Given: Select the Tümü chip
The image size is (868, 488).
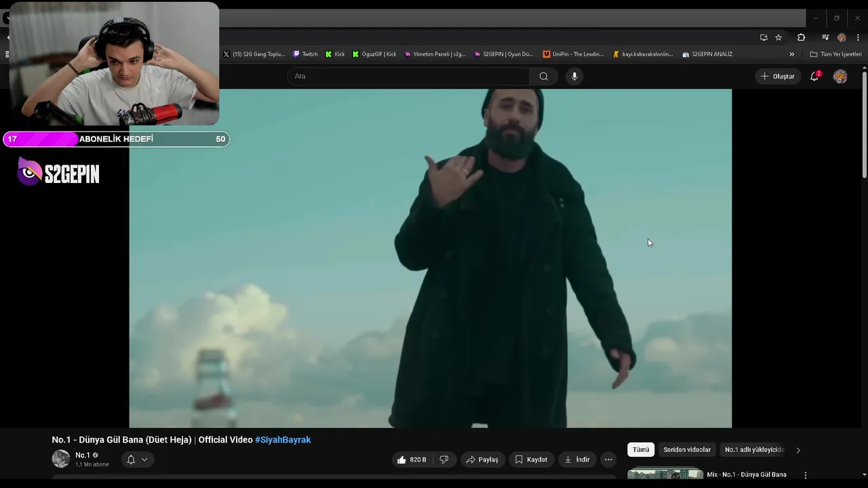Looking at the screenshot, I should pyautogui.click(x=641, y=450).
